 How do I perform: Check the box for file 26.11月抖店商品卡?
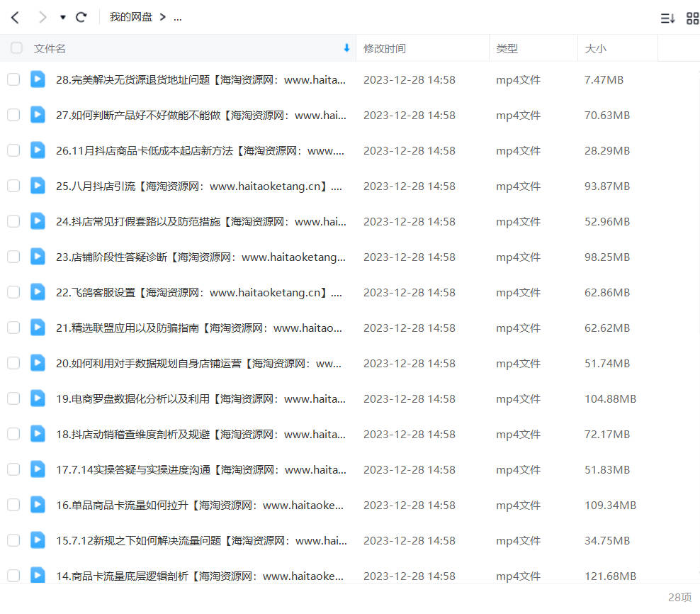point(14,150)
